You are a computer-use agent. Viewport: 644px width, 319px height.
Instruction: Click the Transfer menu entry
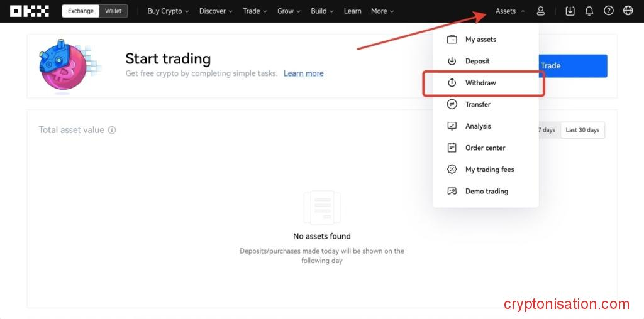[477, 104]
